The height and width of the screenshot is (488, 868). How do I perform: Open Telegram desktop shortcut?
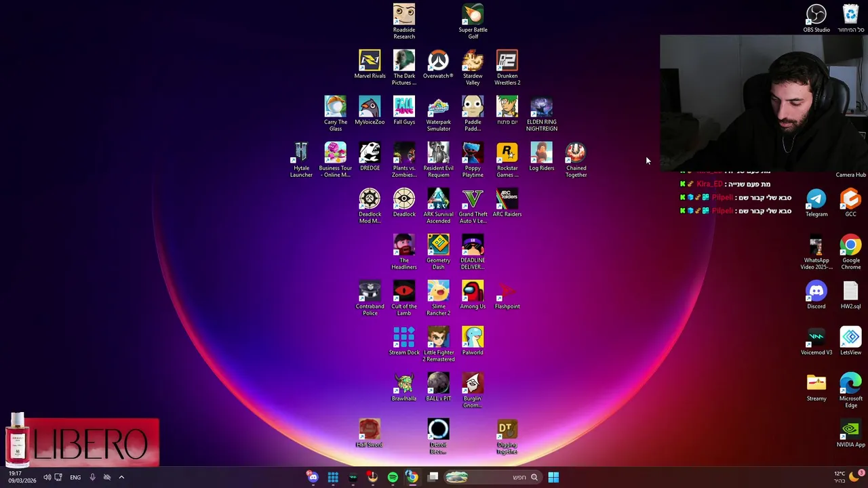[x=816, y=203]
